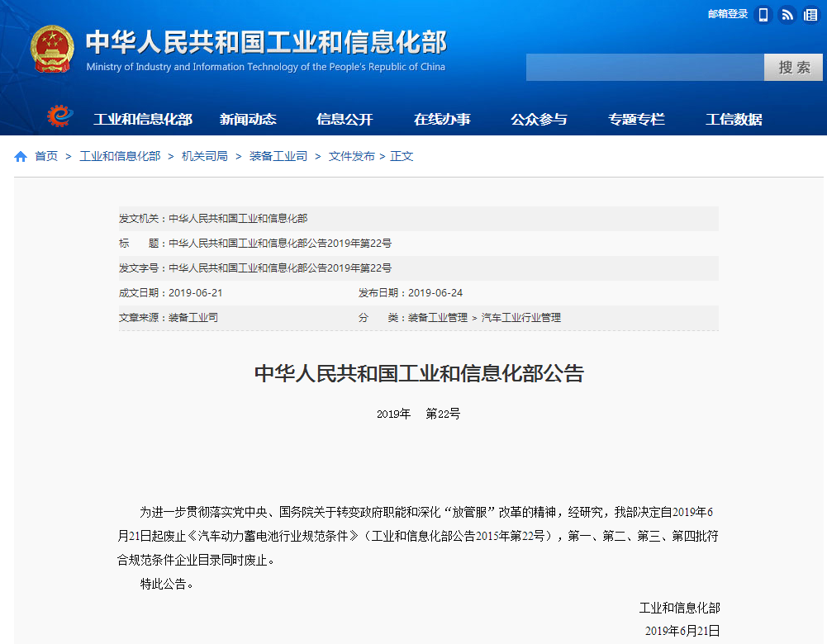
Task: Click the announcement body paragraph
Action: [x=418, y=536]
